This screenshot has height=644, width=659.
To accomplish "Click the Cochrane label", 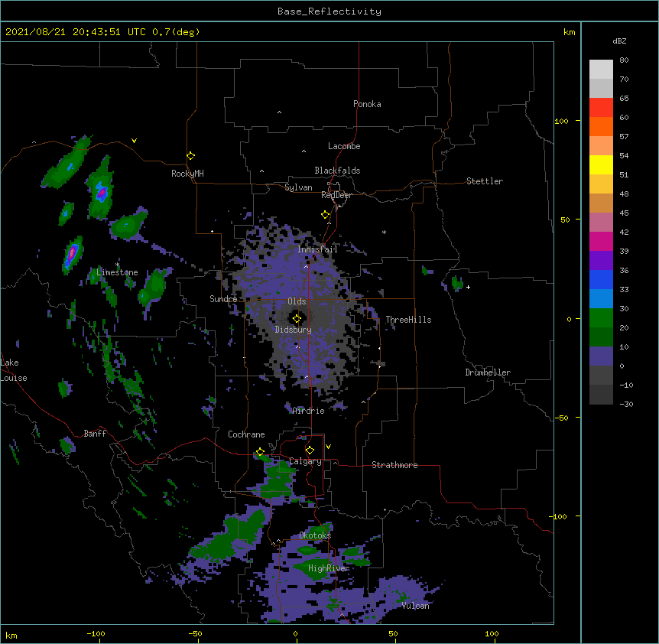I will [x=246, y=434].
